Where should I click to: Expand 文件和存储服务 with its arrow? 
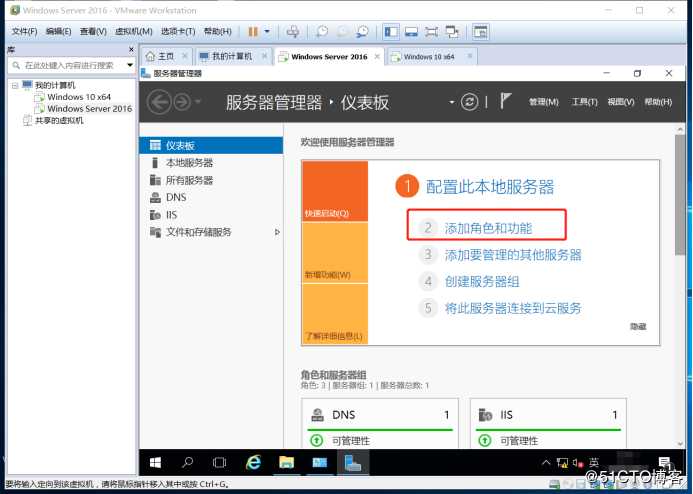[277, 232]
